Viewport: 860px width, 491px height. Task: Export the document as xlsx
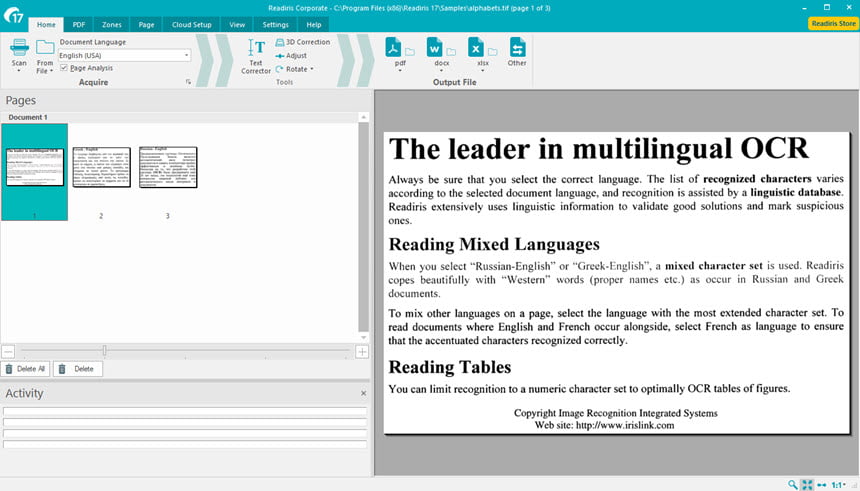click(x=476, y=47)
